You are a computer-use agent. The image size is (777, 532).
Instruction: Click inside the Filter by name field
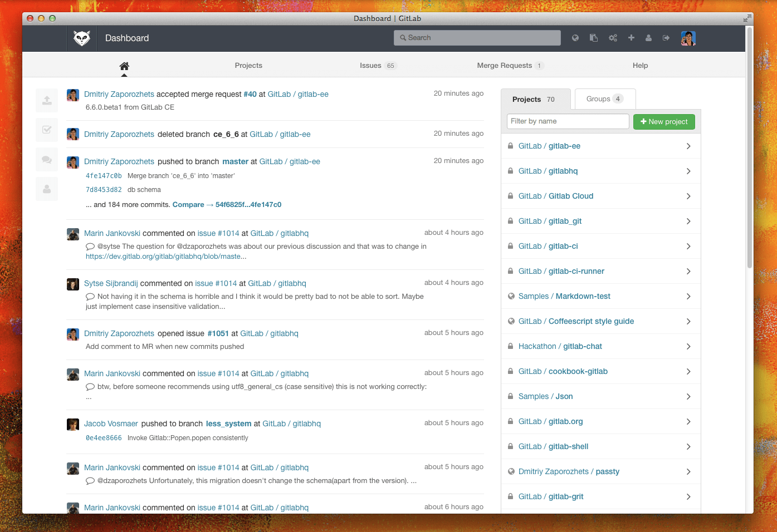tap(567, 121)
